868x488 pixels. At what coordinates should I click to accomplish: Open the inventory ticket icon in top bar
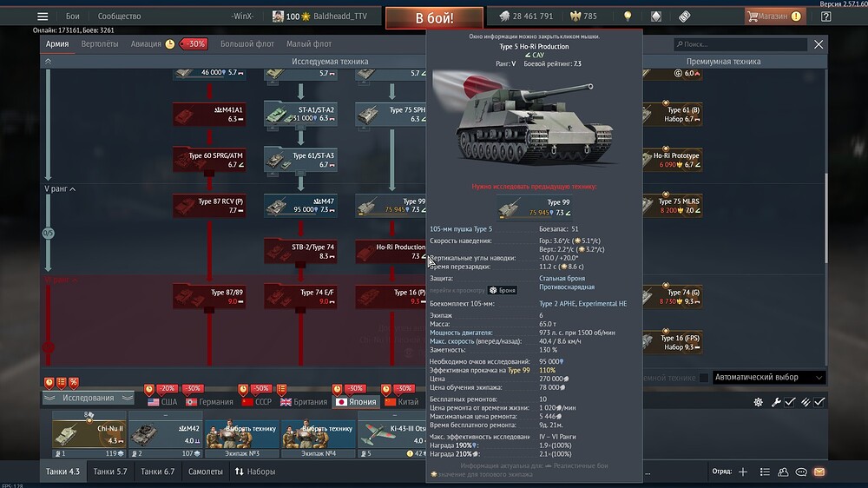[x=685, y=16]
